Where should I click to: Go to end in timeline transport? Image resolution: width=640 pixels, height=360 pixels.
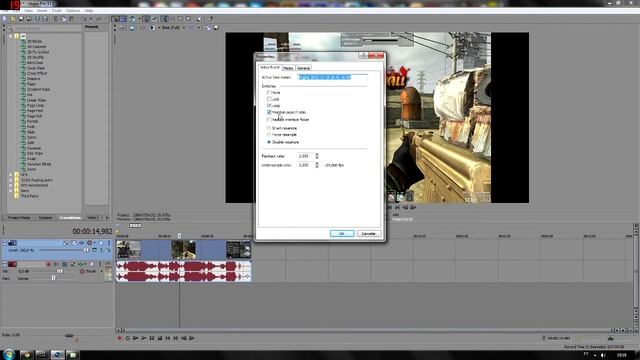(176, 338)
